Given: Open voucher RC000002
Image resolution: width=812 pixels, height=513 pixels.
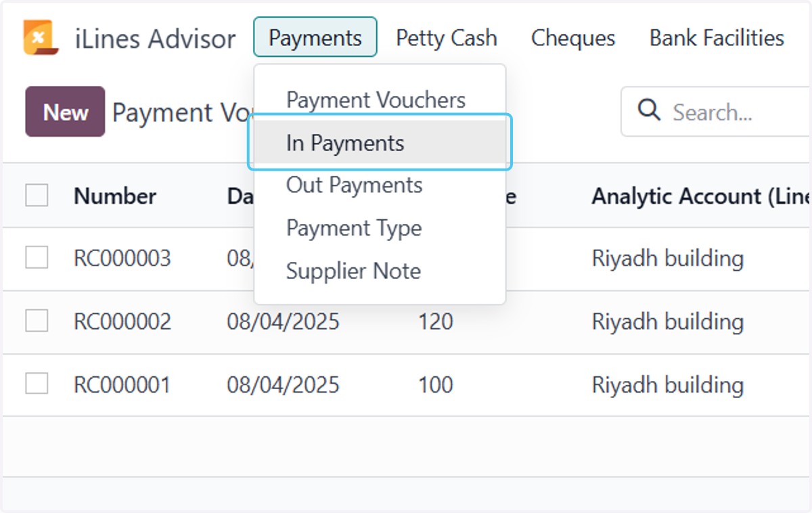Looking at the screenshot, I should 122,321.
